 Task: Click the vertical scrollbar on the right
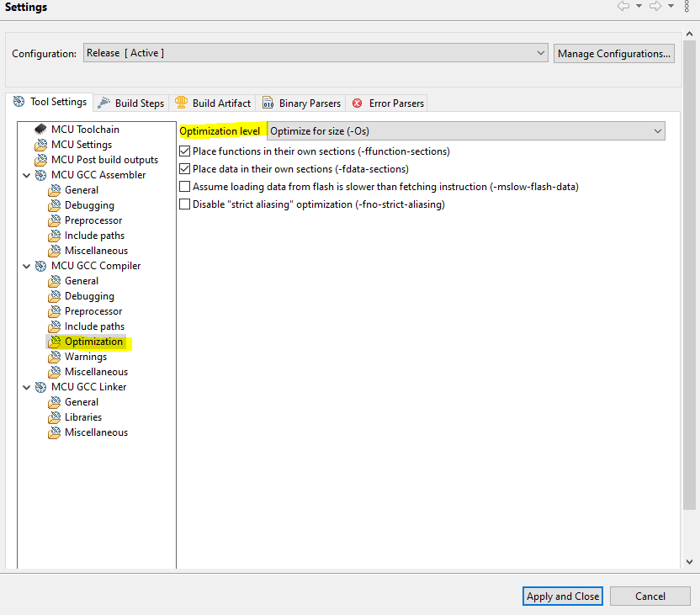692,294
